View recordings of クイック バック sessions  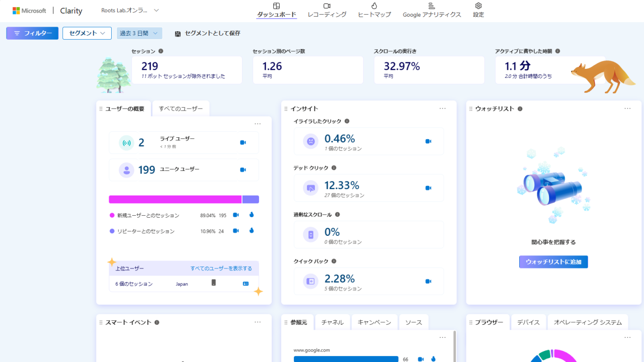[x=428, y=282]
